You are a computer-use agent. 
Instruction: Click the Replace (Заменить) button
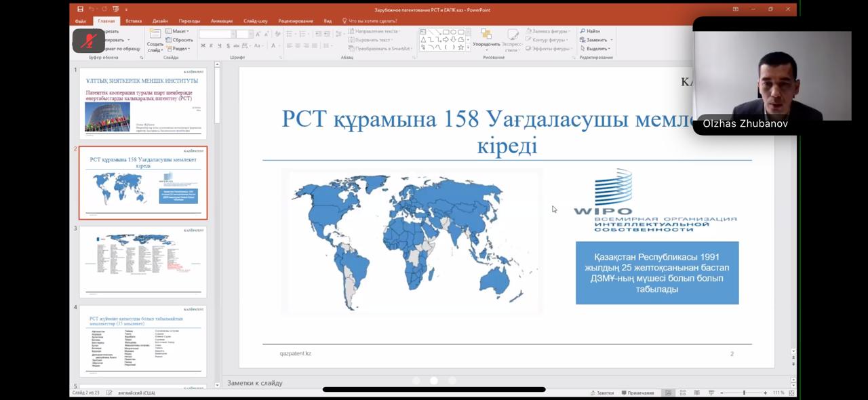(594, 40)
